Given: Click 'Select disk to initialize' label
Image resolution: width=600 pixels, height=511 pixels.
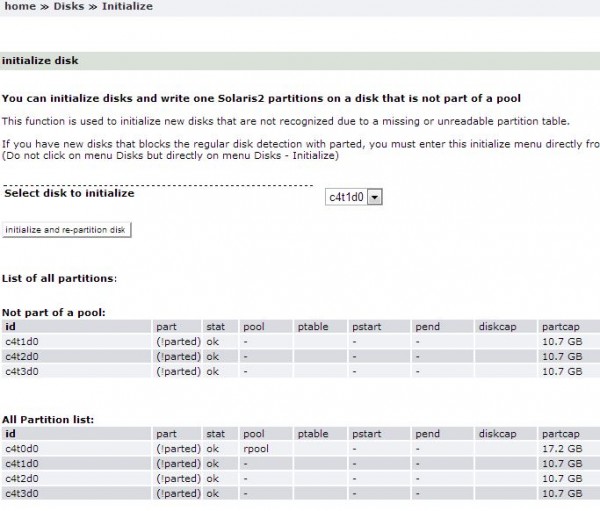Looking at the screenshot, I should coord(69,193).
